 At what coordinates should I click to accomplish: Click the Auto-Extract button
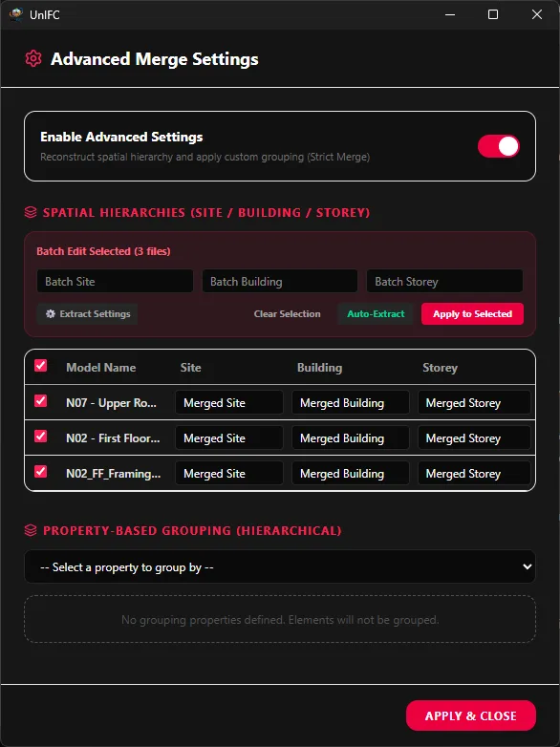coord(376,314)
